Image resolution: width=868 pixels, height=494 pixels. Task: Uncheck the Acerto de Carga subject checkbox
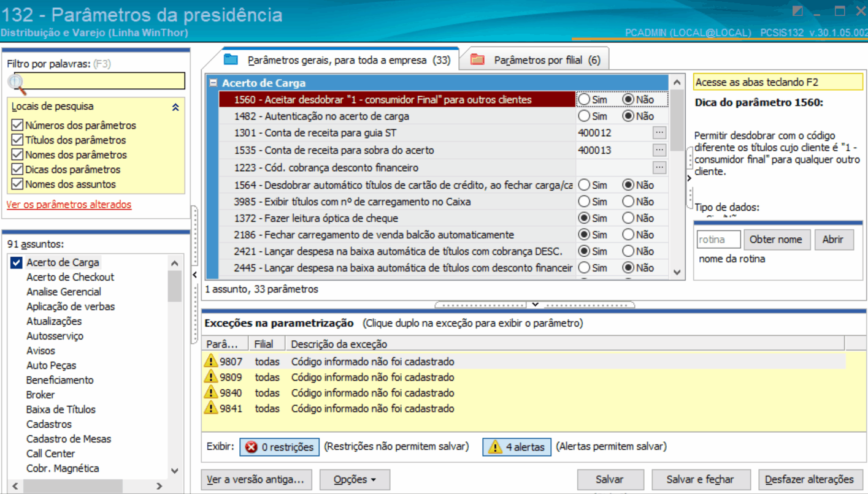pyautogui.click(x=17, y=263)
